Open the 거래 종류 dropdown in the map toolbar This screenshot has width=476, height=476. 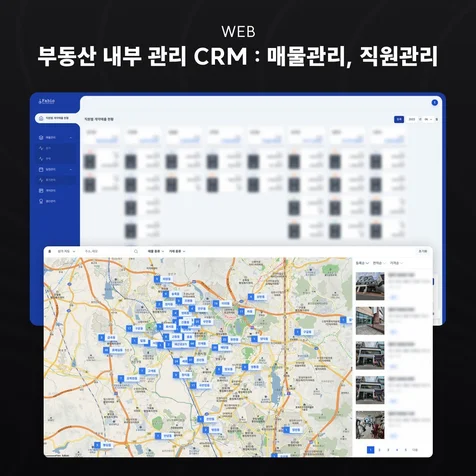coord(177,251)
